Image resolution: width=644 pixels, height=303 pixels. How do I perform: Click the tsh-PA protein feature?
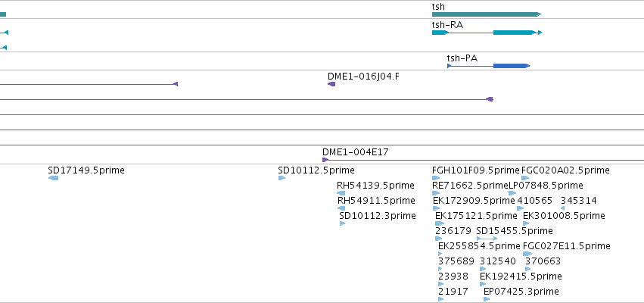(488, 66)
